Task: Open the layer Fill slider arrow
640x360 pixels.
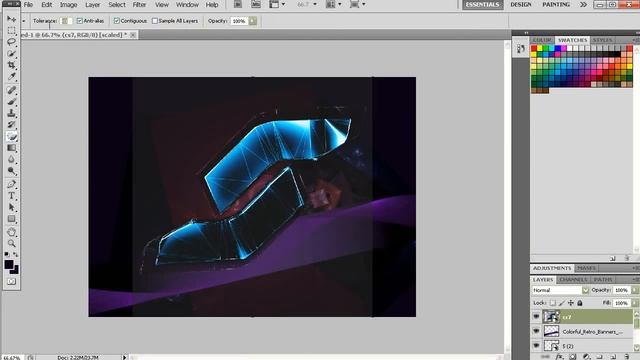Action: [x=635, y=303]
